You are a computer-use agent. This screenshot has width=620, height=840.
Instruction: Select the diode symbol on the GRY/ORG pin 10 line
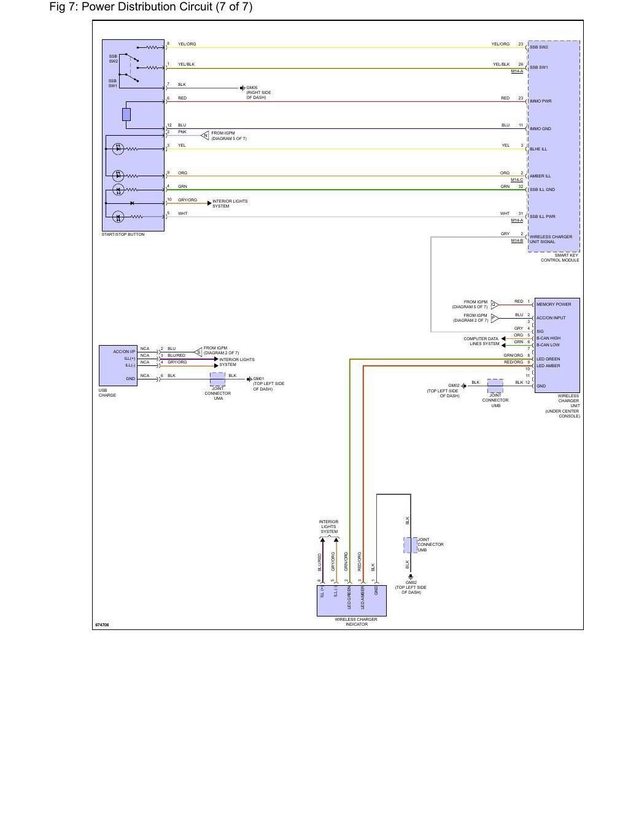coord(131,203)
